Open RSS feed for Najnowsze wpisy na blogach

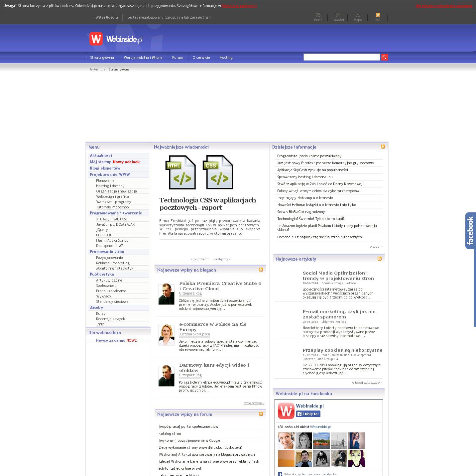(x=261, y=270)
